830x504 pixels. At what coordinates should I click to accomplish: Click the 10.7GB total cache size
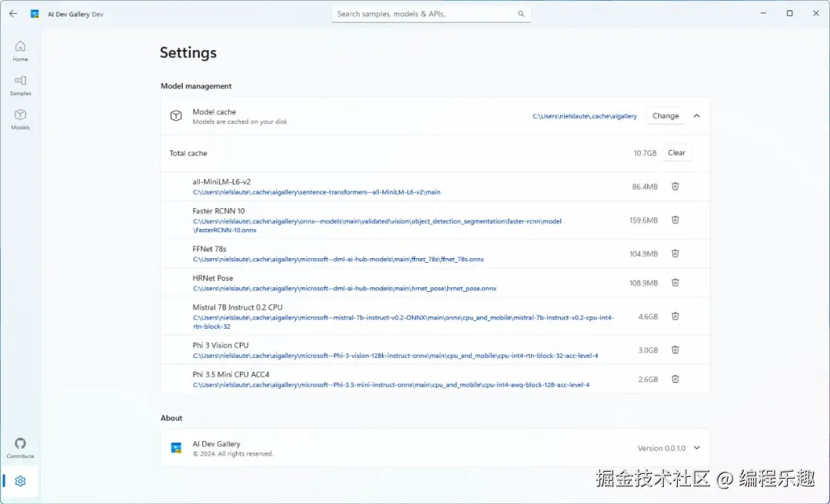[645, 153]
